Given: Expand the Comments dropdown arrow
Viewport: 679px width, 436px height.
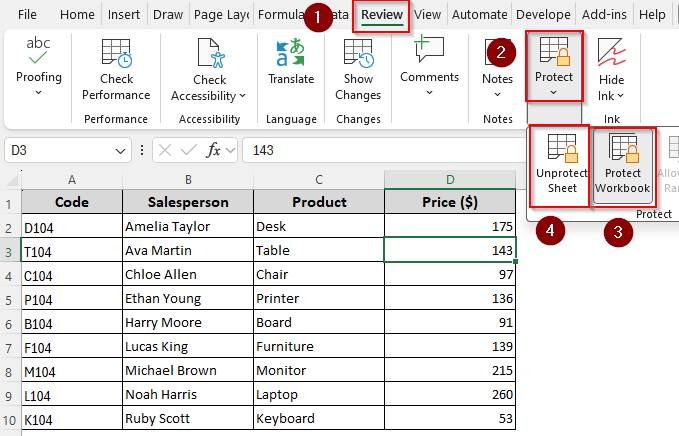Looking at the screenshot, I should pos(429,93).
